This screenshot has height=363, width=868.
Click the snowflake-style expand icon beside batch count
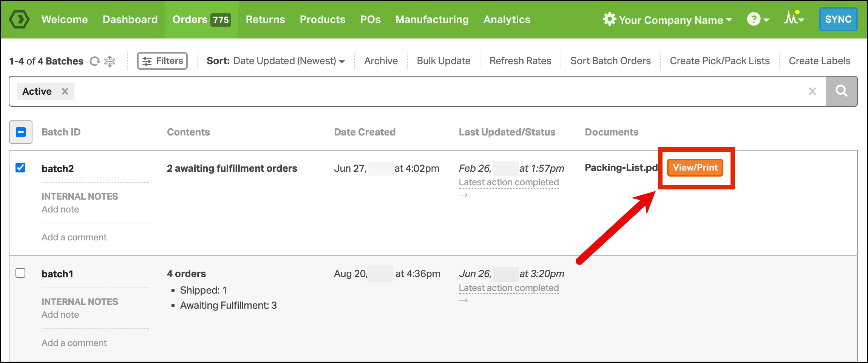point(110,61)
